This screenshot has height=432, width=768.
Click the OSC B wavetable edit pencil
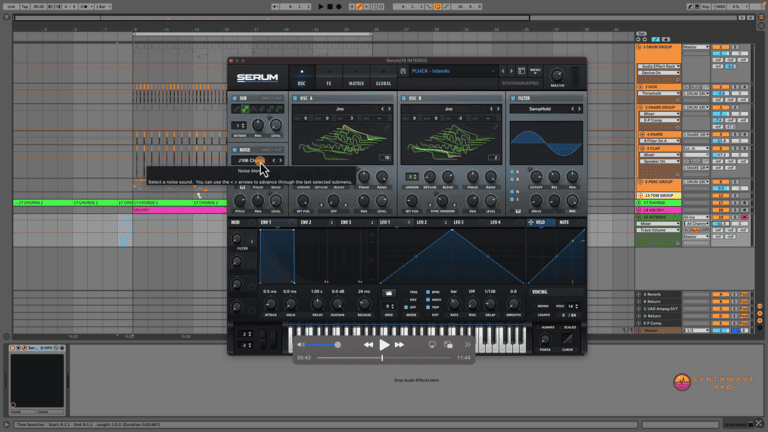pyautogui.click(x=496, y=127)
